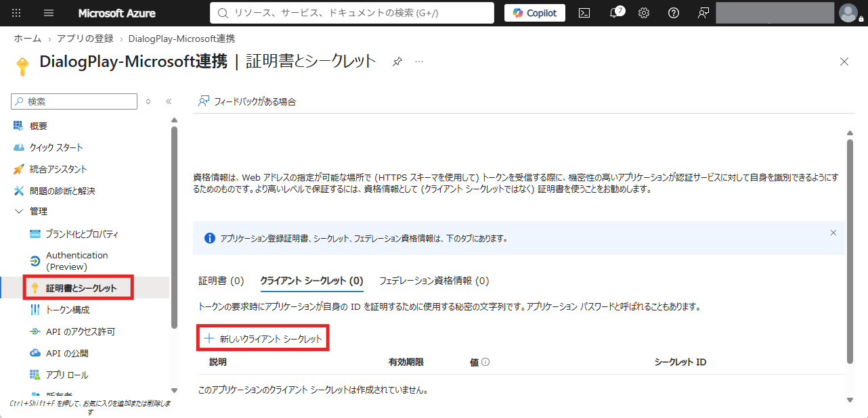
Task: Click the key icon beside page title
Action: tap(22, 66)
